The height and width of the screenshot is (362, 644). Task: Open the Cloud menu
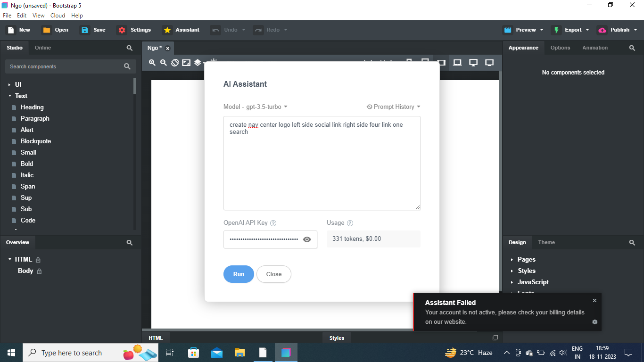click(58, 16)
